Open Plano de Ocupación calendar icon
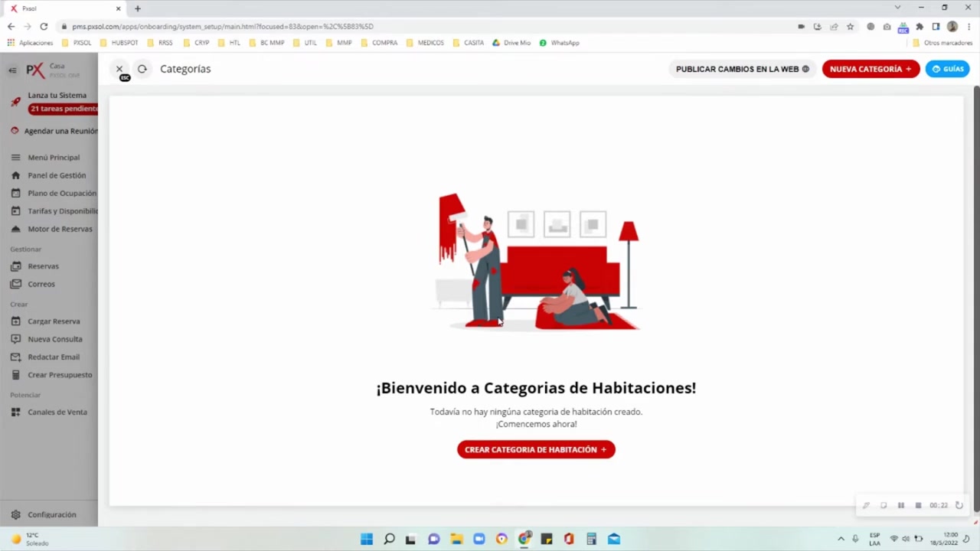The image size is (980, 551). coord(15,193)
